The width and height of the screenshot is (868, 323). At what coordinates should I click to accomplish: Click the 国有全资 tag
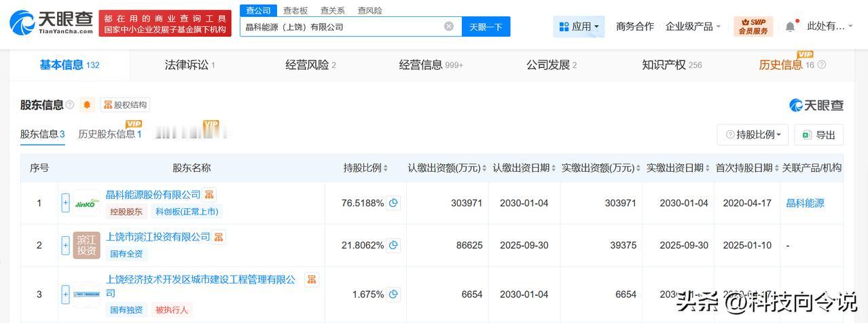(126, 254)
